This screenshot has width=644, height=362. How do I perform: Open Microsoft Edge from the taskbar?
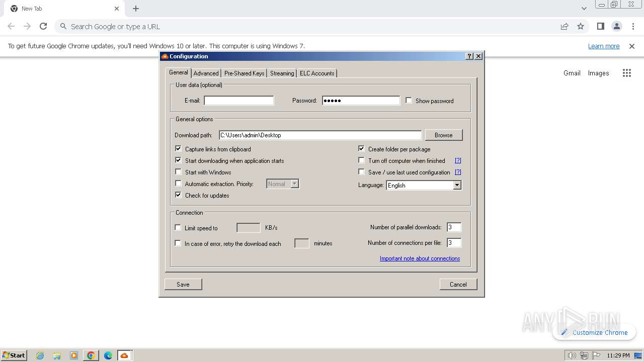pos(108,355)
